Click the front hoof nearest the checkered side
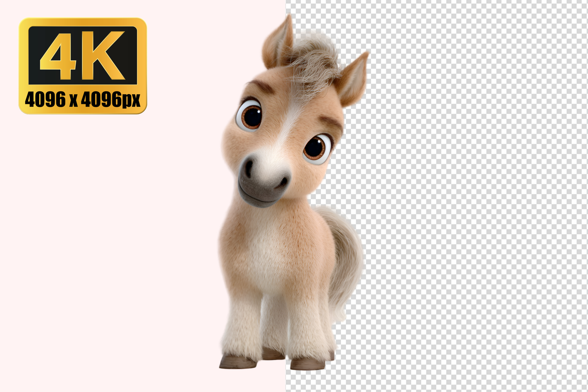 click(x=308, y=363)
